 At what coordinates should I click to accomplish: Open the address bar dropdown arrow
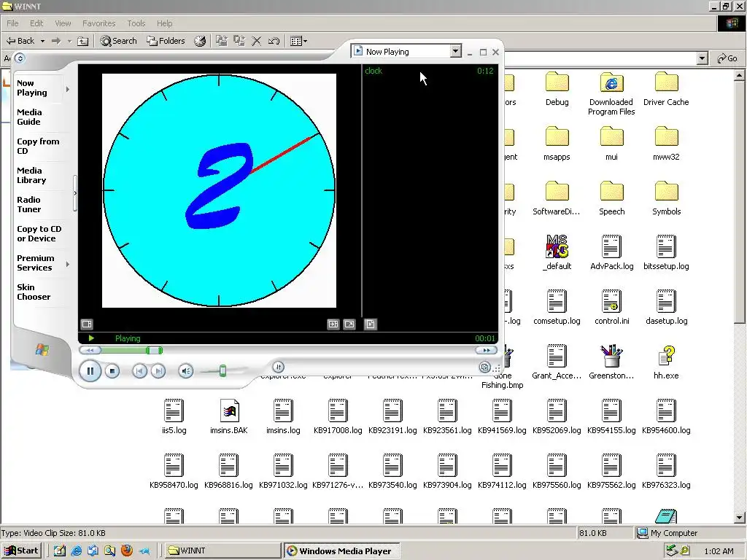pyautogui.click(x=702, y=58)
